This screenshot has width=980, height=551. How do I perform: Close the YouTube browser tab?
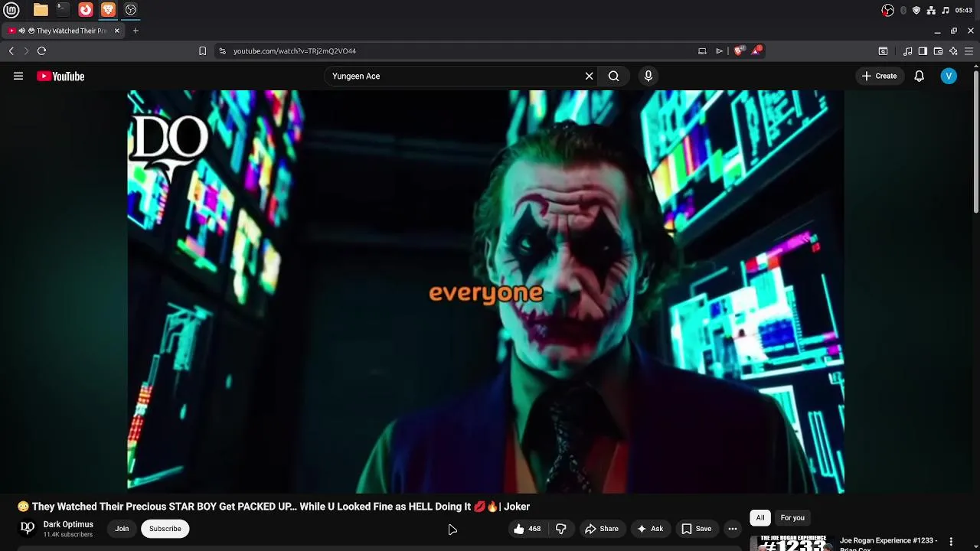pyautogui.click(x=116, y=31)
